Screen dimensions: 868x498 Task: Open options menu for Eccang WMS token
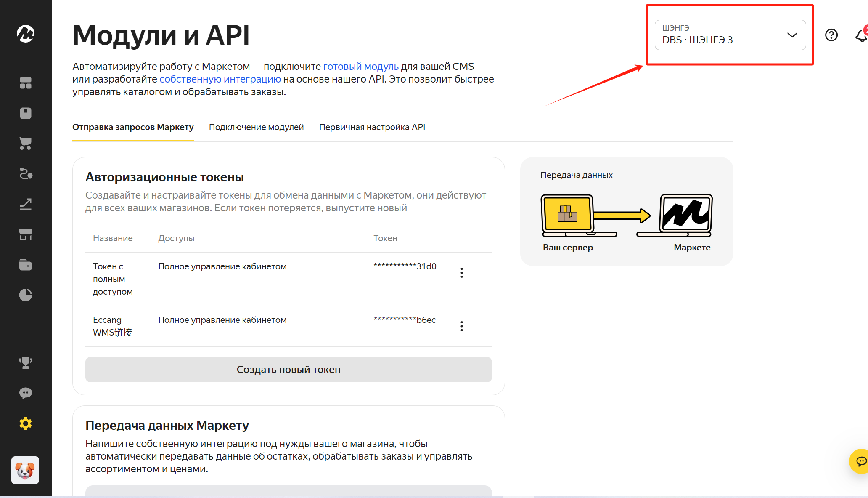pos(462,326)
